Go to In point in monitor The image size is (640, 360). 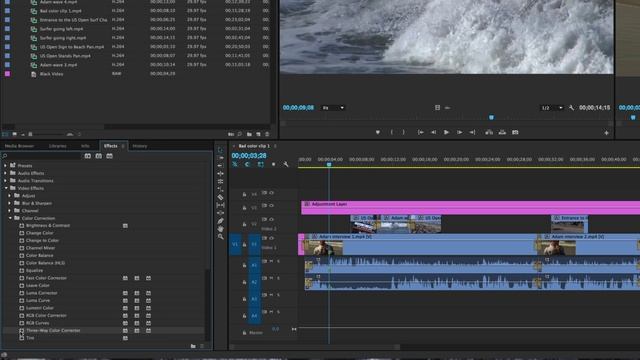click(x=420, y=132)
